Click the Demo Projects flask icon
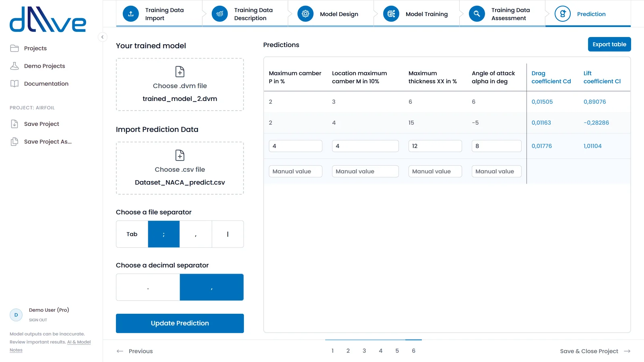644x362 pixels. click(x=14, y=66)
